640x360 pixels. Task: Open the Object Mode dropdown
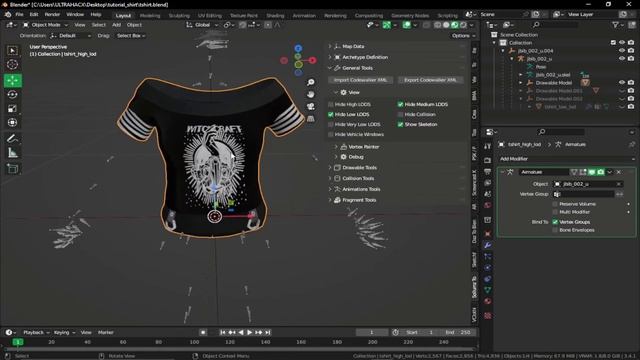click(x=45, y=25)
